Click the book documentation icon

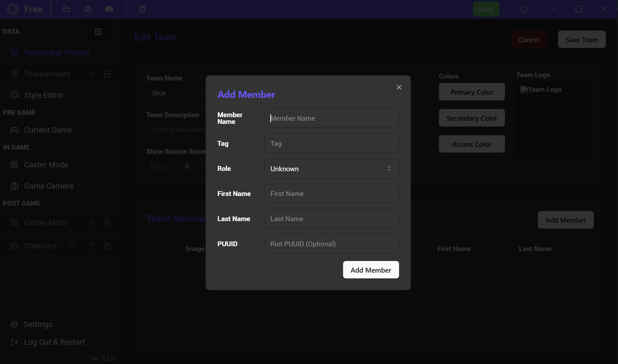[x=142, y=9]
